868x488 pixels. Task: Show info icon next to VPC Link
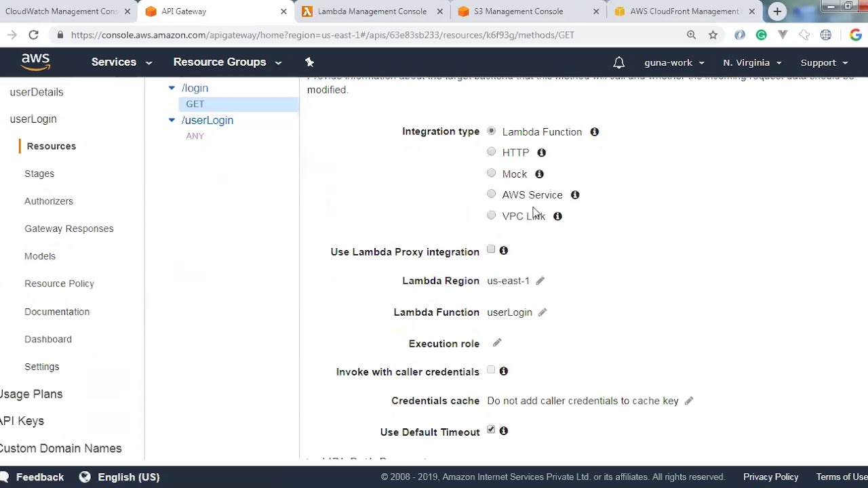coord(557,216)
